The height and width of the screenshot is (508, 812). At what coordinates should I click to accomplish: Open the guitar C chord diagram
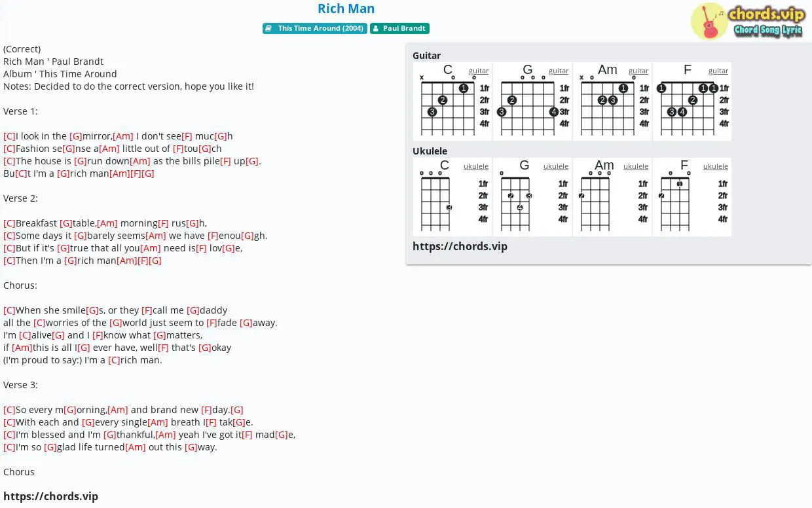pyautogui.click(x=452, y=101)
